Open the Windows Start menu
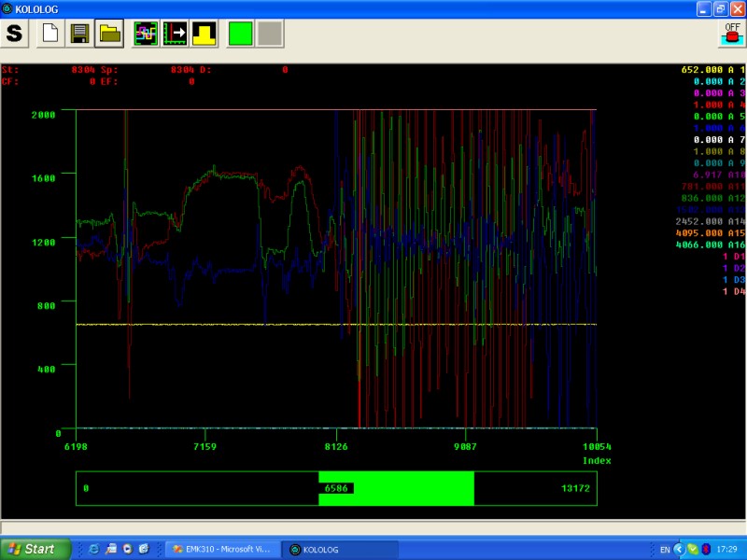 [35, 549]
